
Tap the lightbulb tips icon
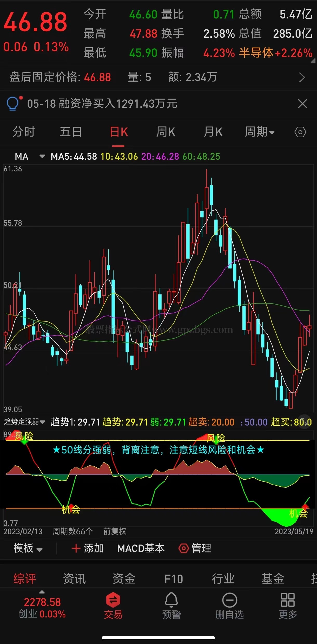12,104
